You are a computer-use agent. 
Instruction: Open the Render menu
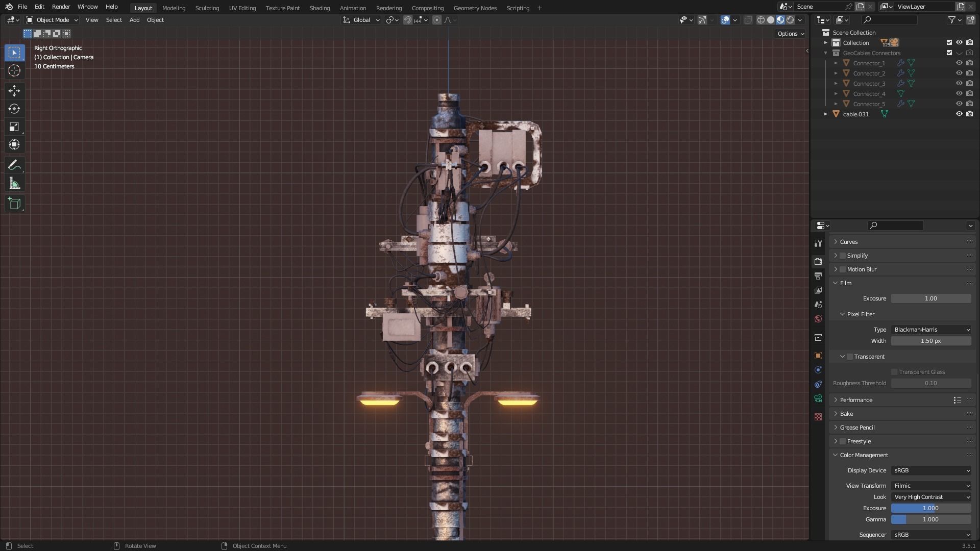click(61, 7)
